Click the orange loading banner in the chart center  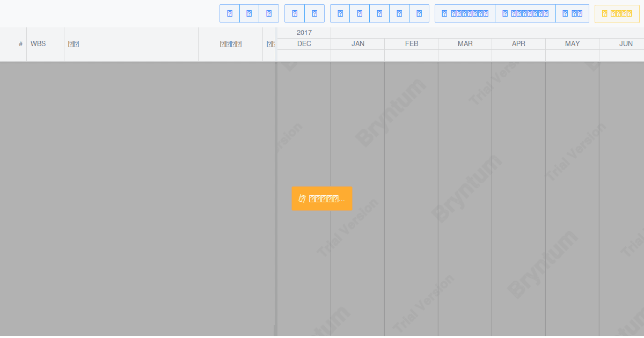[x=322, y=199]
